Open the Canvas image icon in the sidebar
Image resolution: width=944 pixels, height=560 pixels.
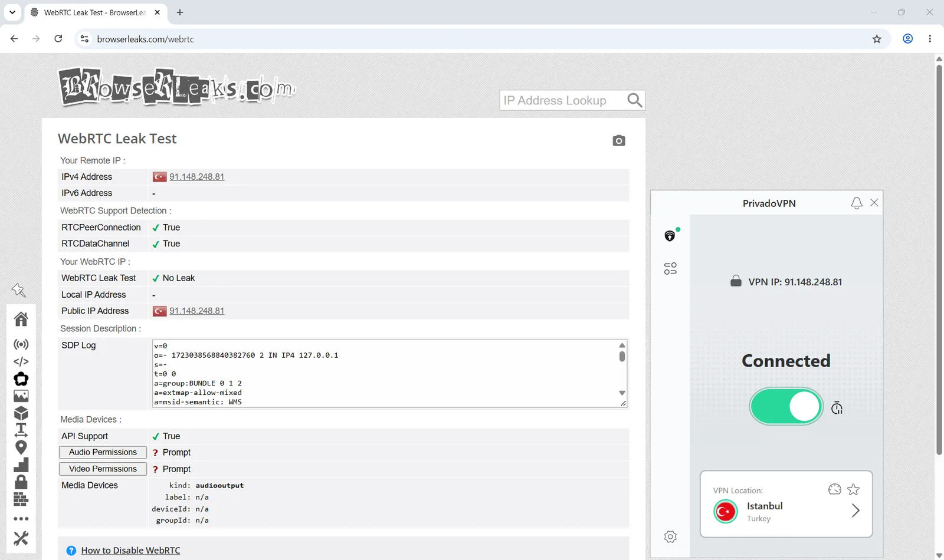[21, 396]
